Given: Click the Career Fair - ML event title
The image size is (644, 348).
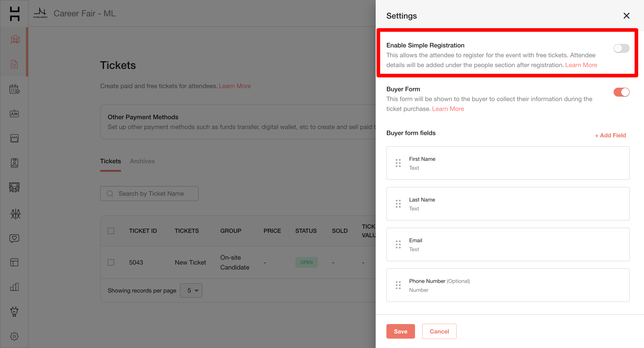Looking at the screenshot, I should (x=85, y=13).
